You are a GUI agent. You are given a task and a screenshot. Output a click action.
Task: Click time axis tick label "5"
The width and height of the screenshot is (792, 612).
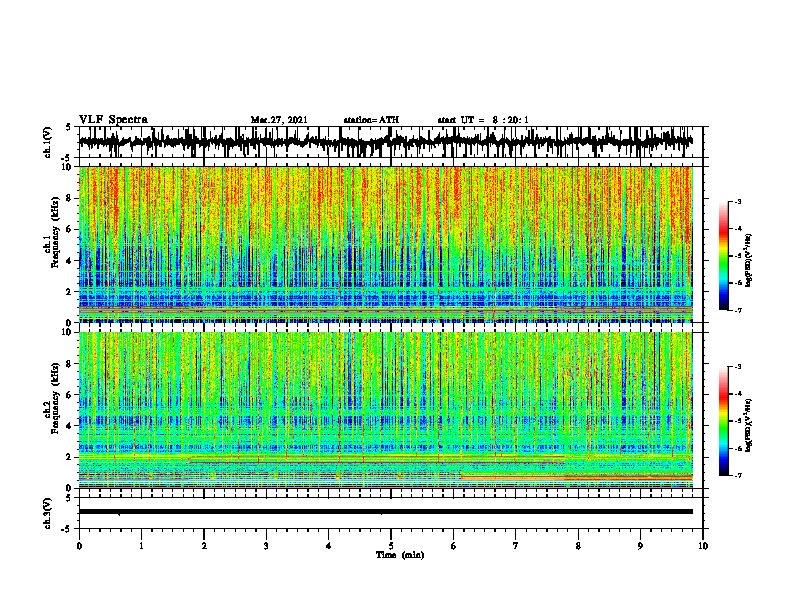tap(391, 546)
